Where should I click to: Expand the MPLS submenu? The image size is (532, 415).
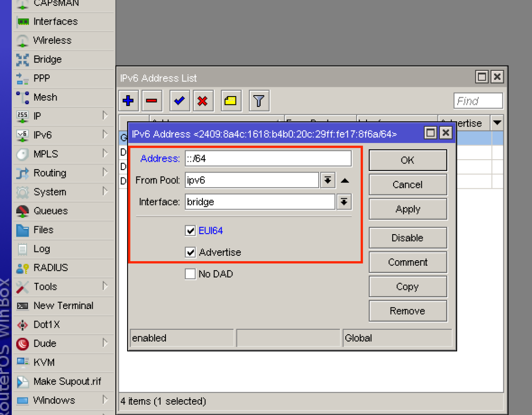point(105,154)
